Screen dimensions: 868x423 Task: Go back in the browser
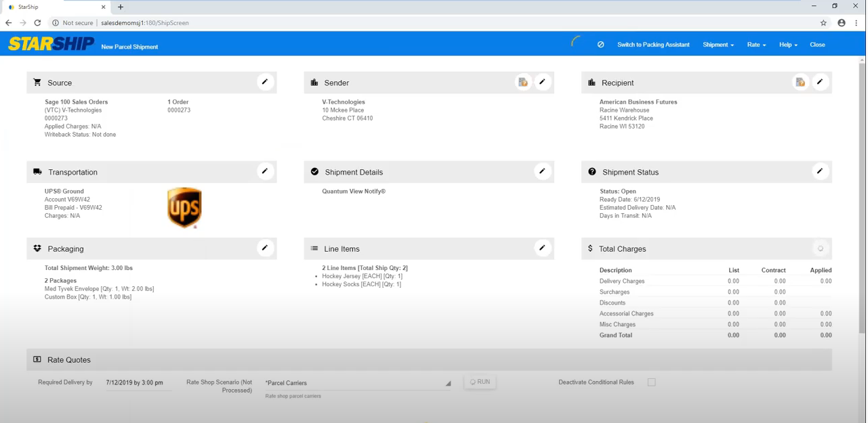[x=8, y=23]
